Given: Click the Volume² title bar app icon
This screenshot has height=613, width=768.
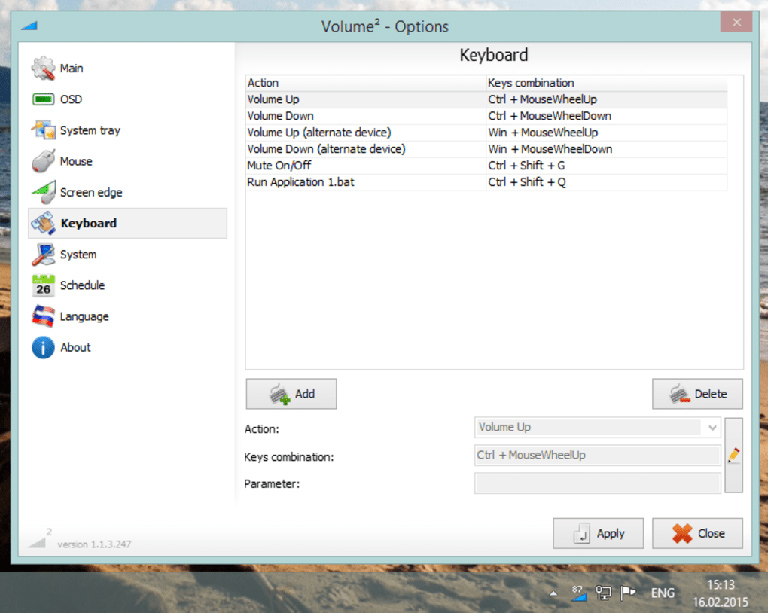Looking at the screenshot, I should [x=29, y=25].
